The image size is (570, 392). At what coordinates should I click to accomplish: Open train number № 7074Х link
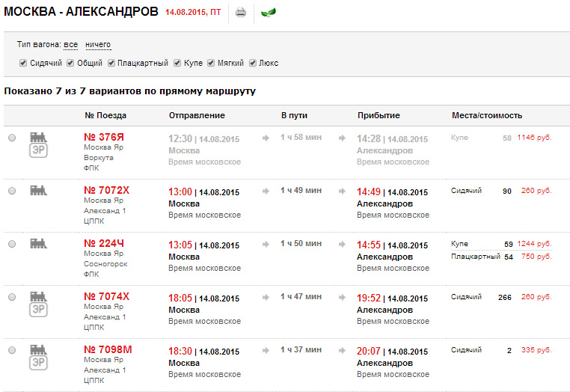point(106,296)
